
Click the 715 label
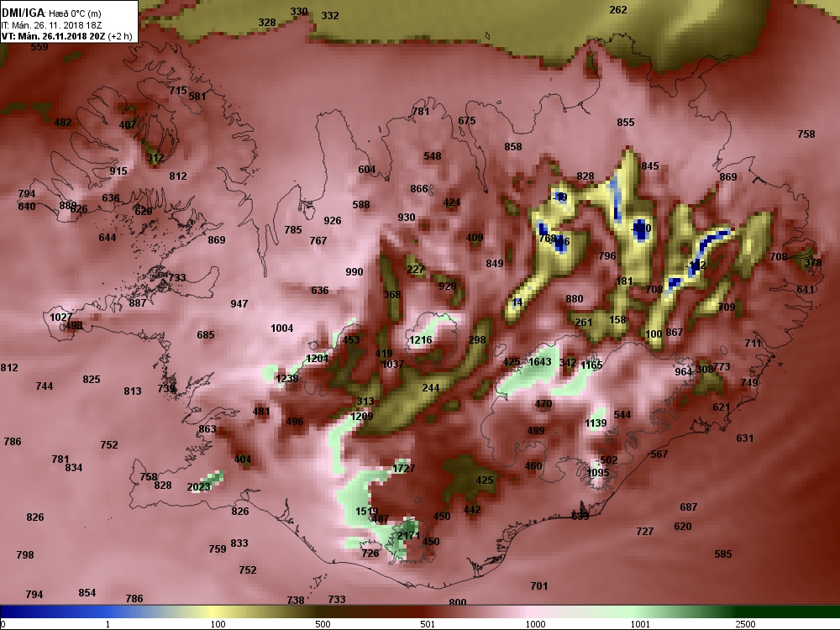pyautogui.click(x=178, y=91)
